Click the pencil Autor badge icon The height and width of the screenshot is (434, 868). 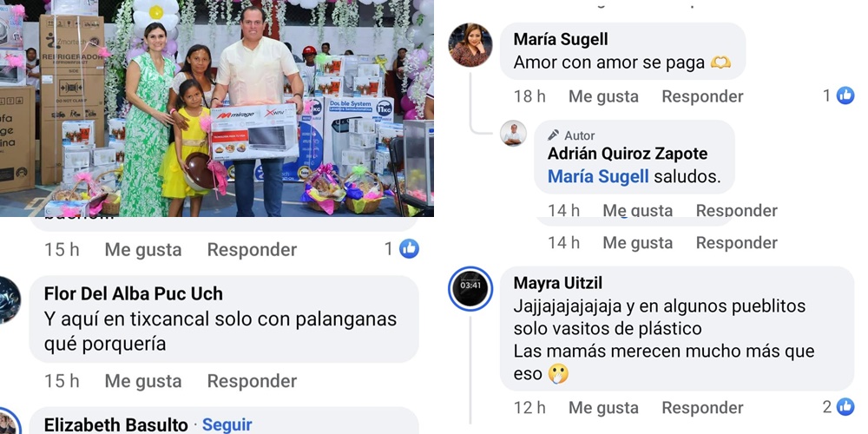pos(553,135)
